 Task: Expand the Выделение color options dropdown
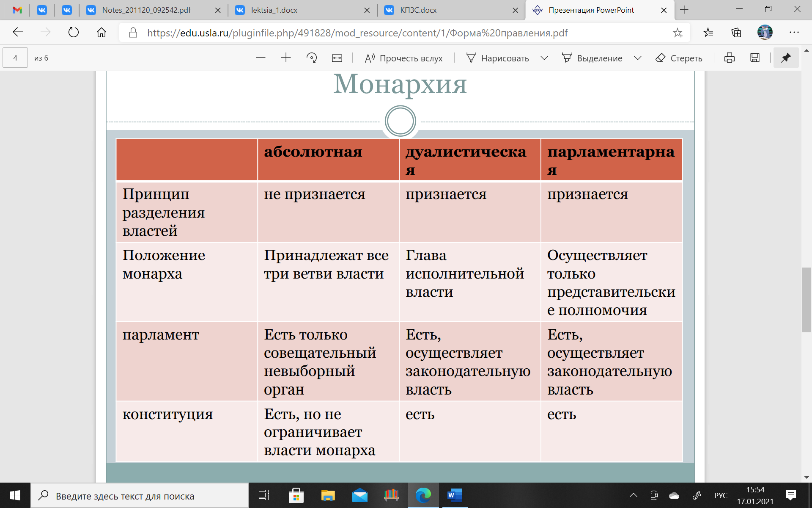pyautogui.click(x=638, y=58)
